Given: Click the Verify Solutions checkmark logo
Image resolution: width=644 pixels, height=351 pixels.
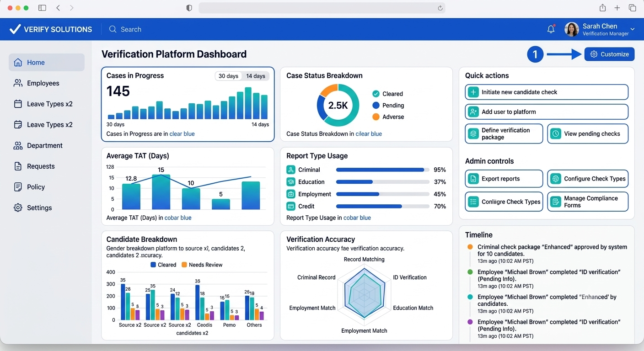Looking at the screenshot, I should pos(15,29).
